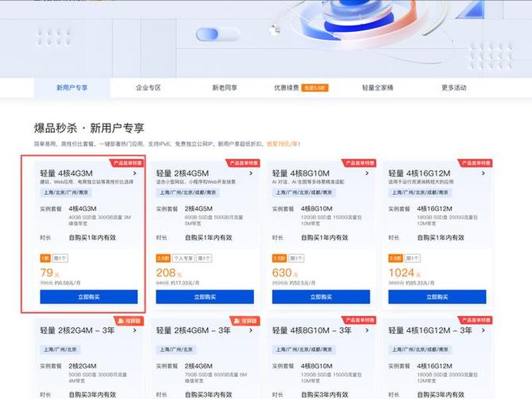The width and height of the screenshot is (532, 399).
Task: Click the orange badge beside 优惠续费
Action: coord(315,88)
